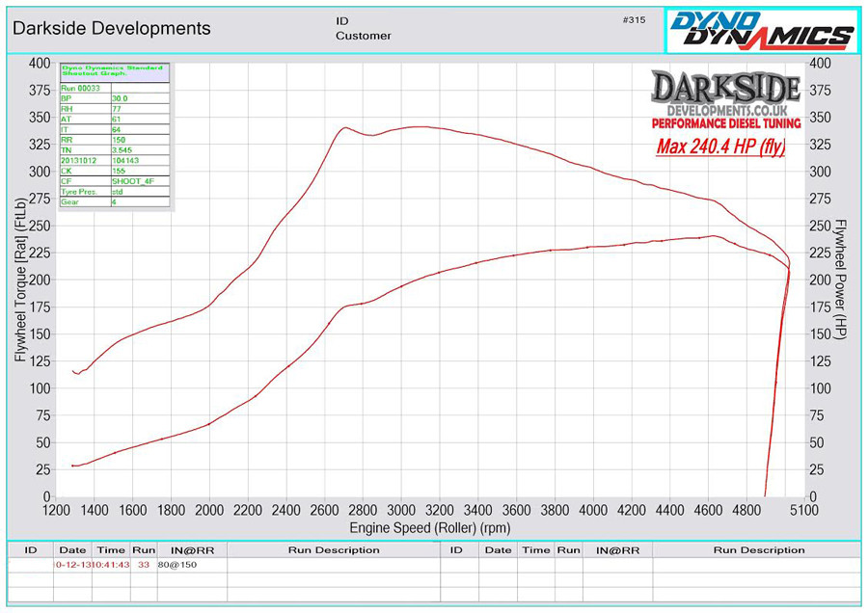Click the '#315' number in the header
The width and height of the screenshot is (868, 613).
(634, 20)
